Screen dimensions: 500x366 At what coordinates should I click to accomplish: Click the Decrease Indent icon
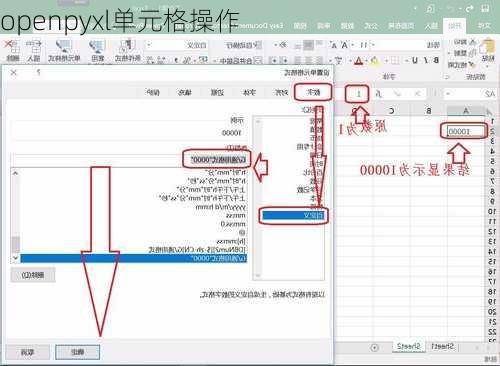pos(283,60)
